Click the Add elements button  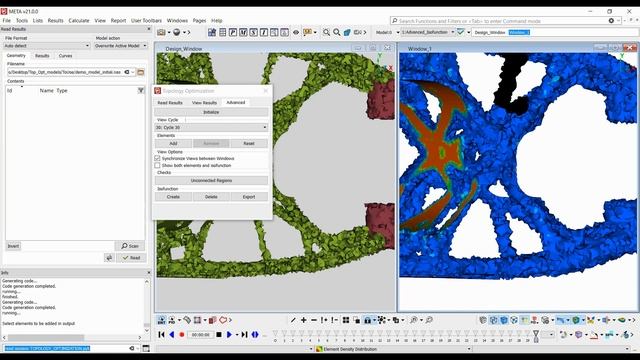coord(173,143)
